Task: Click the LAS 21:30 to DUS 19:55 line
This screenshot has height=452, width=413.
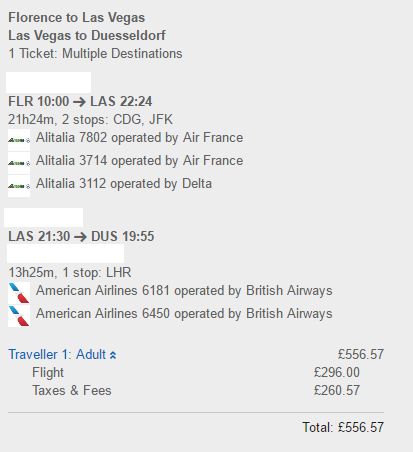Action: coord(81,236)
